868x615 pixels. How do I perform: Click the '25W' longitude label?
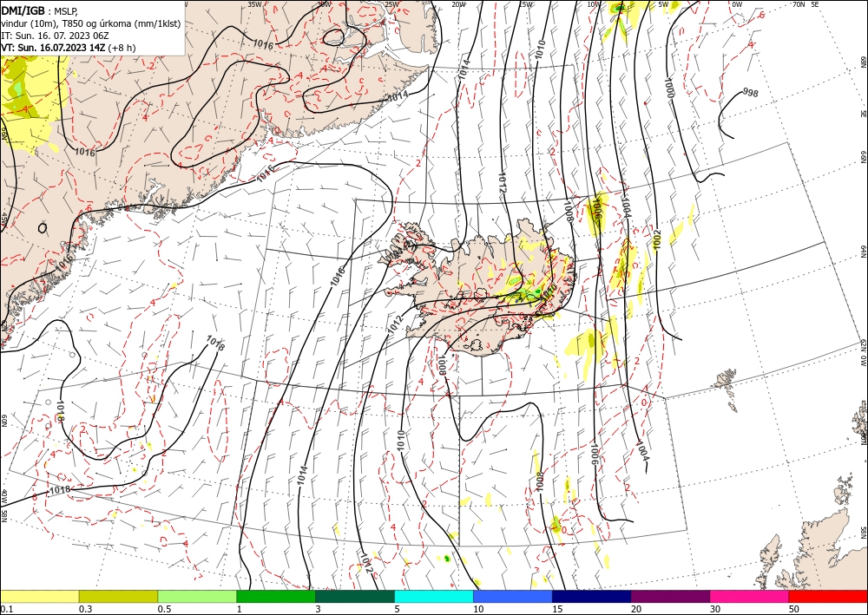391,4
